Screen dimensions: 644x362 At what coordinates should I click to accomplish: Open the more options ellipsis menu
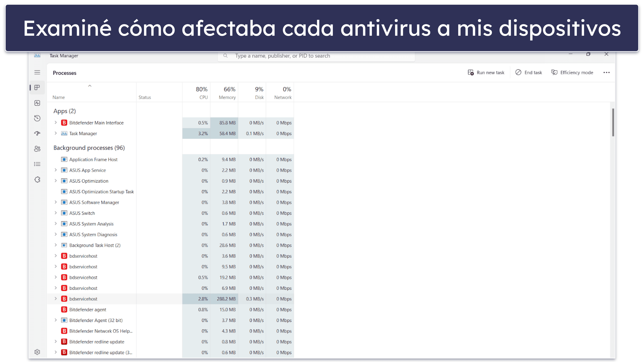coord(606,72)
